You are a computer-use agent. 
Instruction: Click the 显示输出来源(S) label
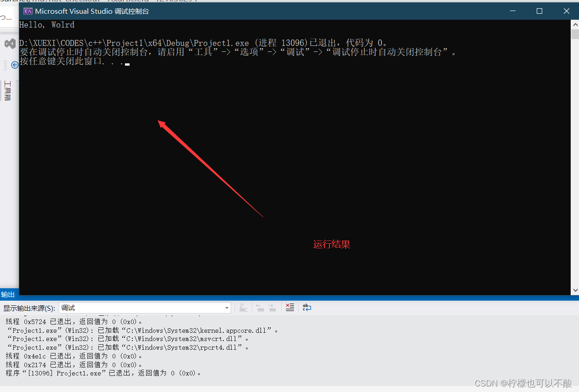tap(29, 308)
